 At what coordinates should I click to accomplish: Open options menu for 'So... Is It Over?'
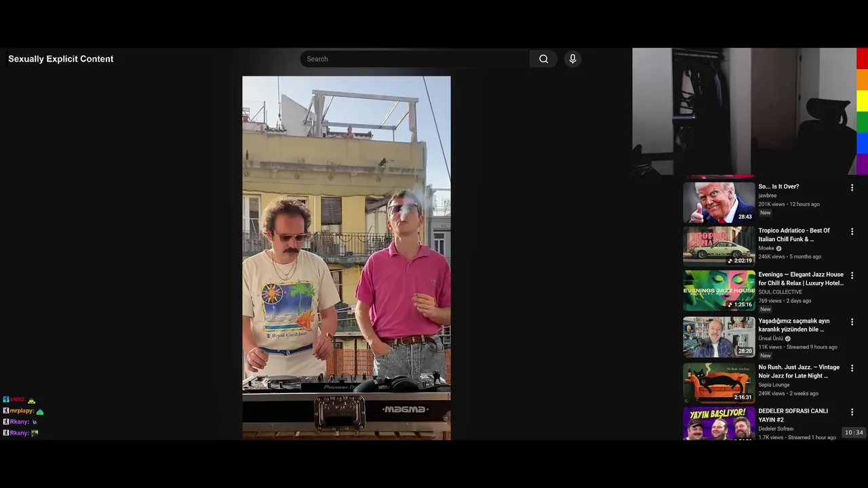(x=852, y=188)
